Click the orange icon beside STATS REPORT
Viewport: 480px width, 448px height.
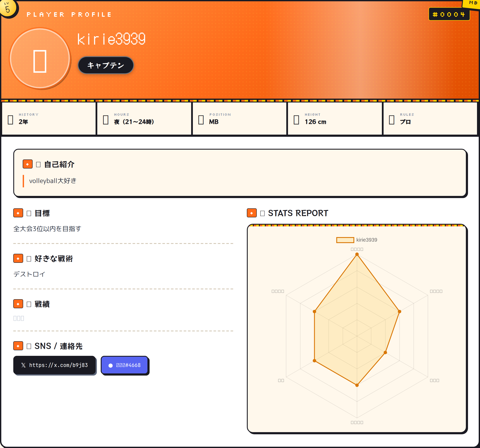[252, 213]
